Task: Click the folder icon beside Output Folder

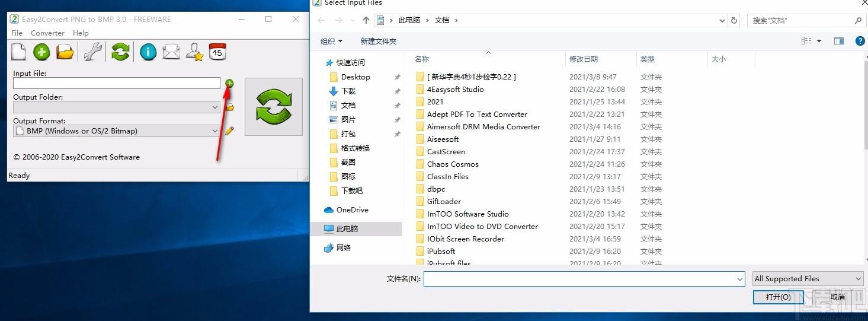Action: coord(229,107)
